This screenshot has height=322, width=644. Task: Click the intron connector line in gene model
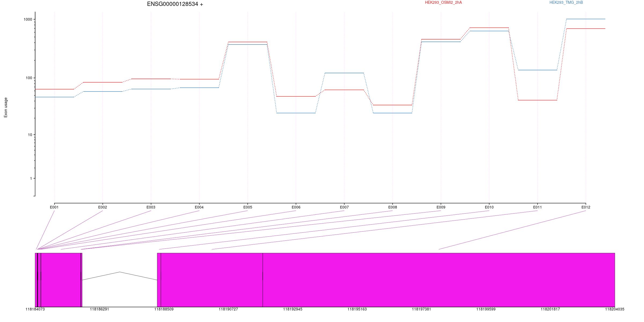(x=120, y=276)
